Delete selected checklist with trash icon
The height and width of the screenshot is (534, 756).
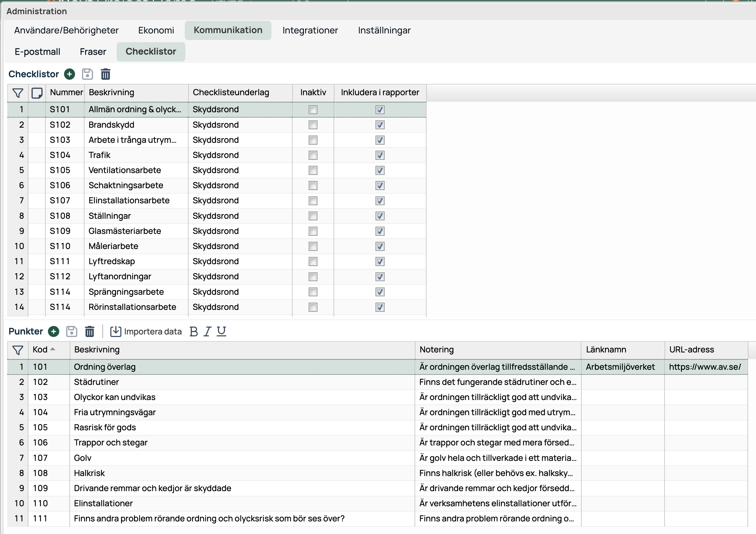point(105,74)
